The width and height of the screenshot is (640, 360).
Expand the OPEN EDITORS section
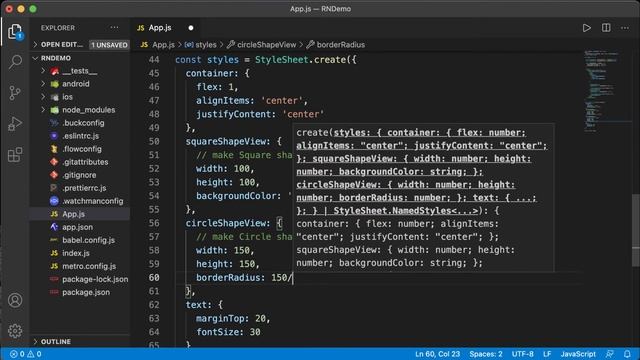61,44
